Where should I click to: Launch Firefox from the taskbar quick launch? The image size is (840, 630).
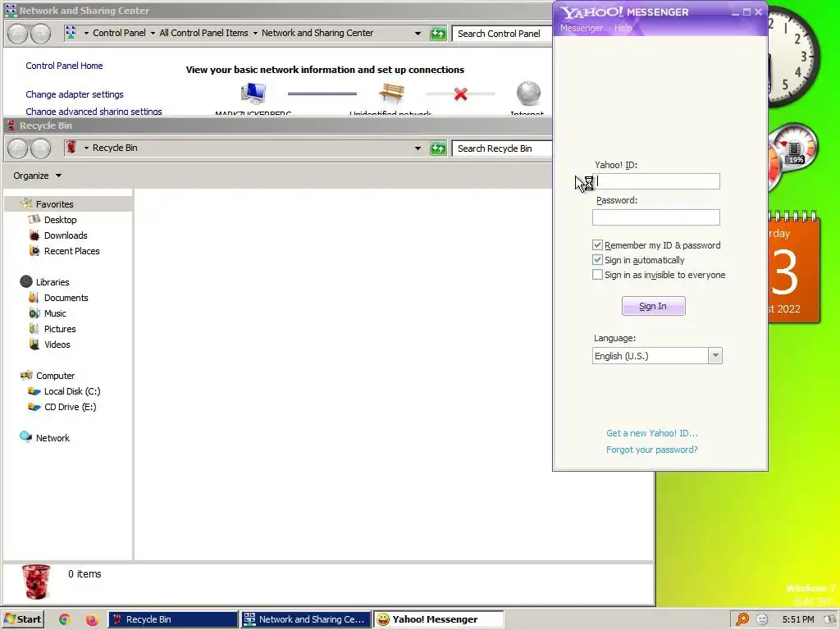click(92, 619)
